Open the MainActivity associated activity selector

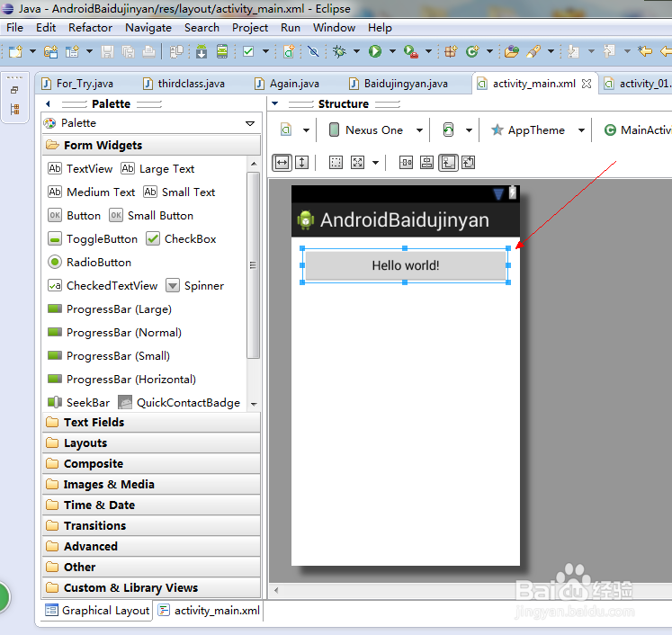coord(637,130)
